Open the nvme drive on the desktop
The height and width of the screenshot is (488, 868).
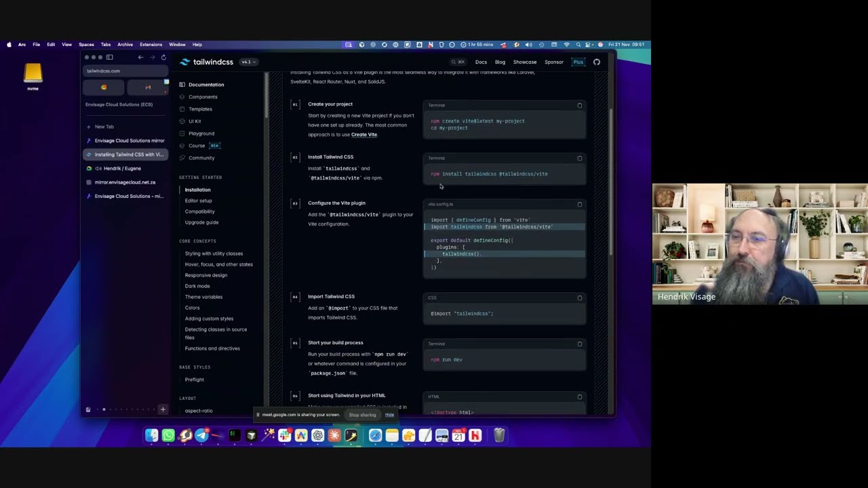[33, 76]
